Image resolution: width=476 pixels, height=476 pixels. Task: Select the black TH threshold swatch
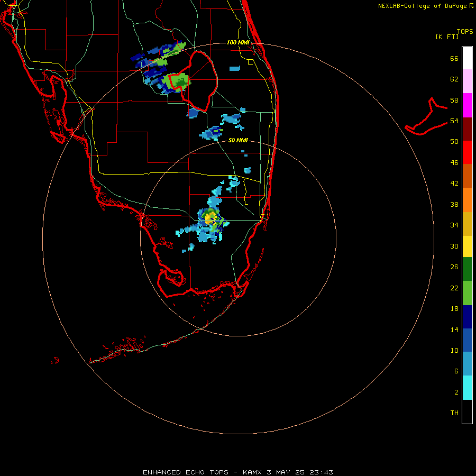[467, 411]
